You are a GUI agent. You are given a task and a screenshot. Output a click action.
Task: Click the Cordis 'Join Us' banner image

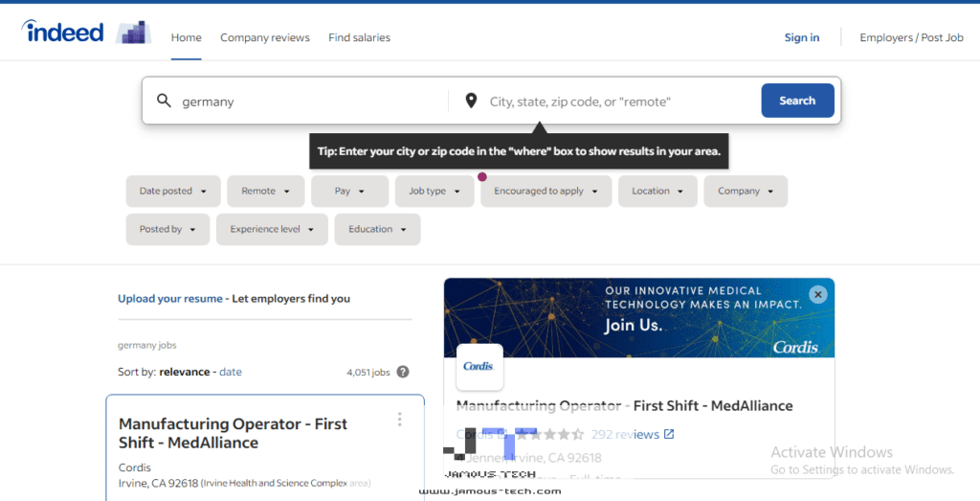(x=638, y=318)
